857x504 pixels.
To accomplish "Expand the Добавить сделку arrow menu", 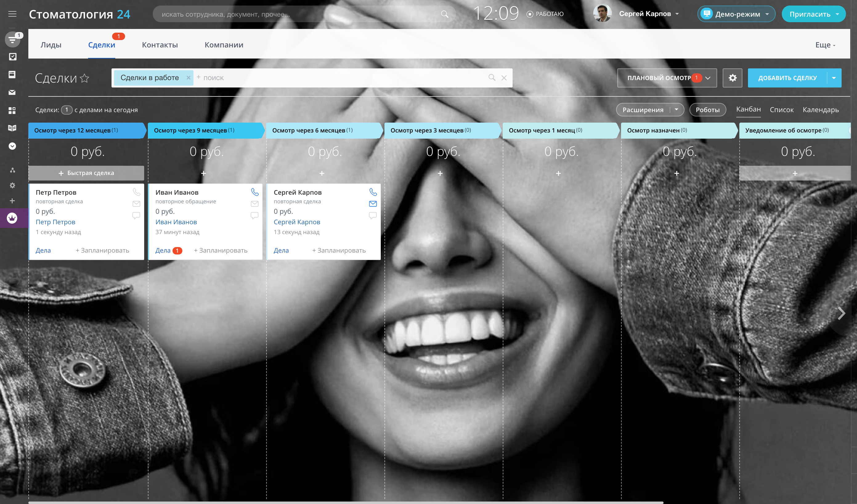I will 834,78.
